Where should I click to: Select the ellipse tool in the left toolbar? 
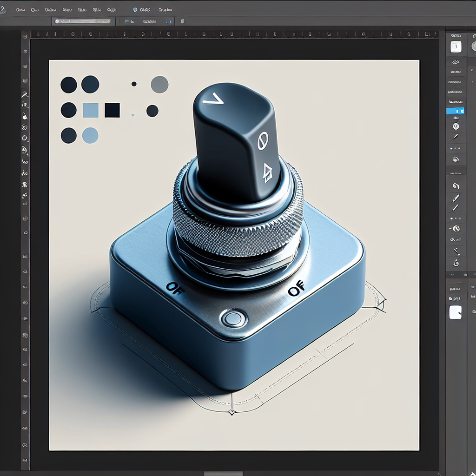pyautogui.click(x=25, y=139)
